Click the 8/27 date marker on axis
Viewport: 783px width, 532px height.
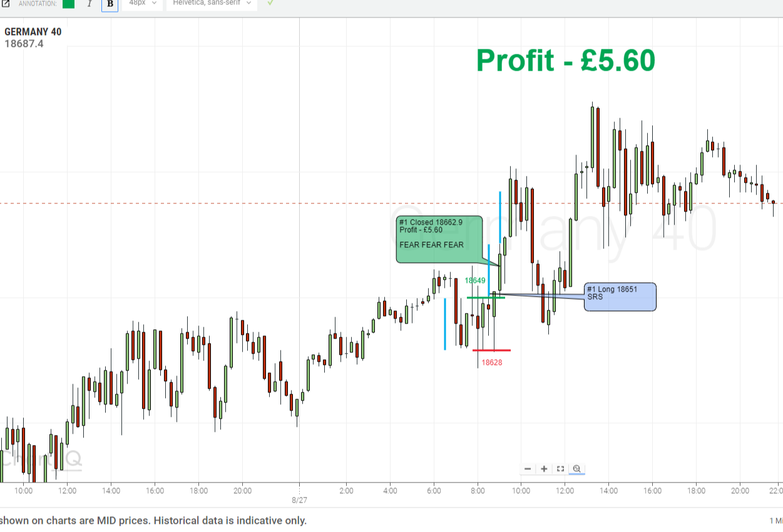pyautogui.click(x=300, y=500)
